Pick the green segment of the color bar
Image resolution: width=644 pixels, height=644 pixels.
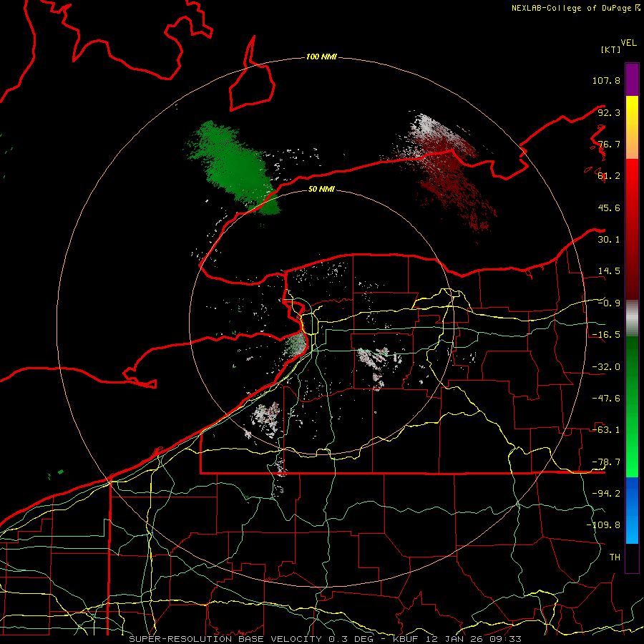point(632,406)
